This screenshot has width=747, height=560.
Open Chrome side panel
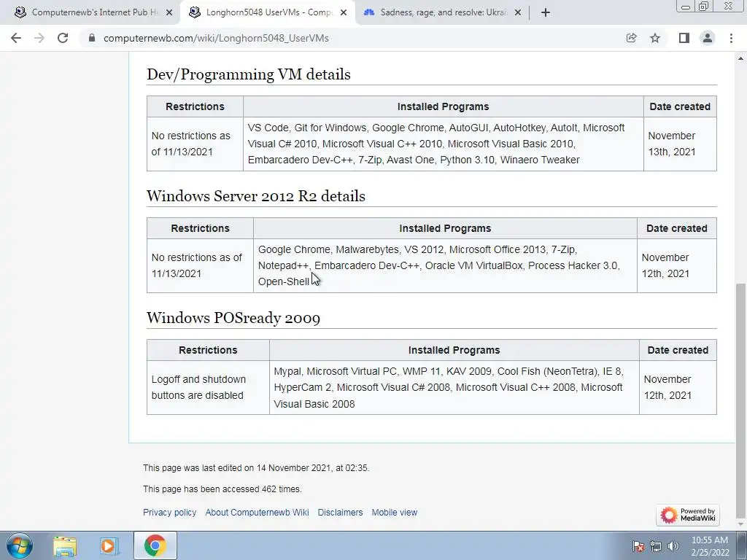(x=684, y=38)
